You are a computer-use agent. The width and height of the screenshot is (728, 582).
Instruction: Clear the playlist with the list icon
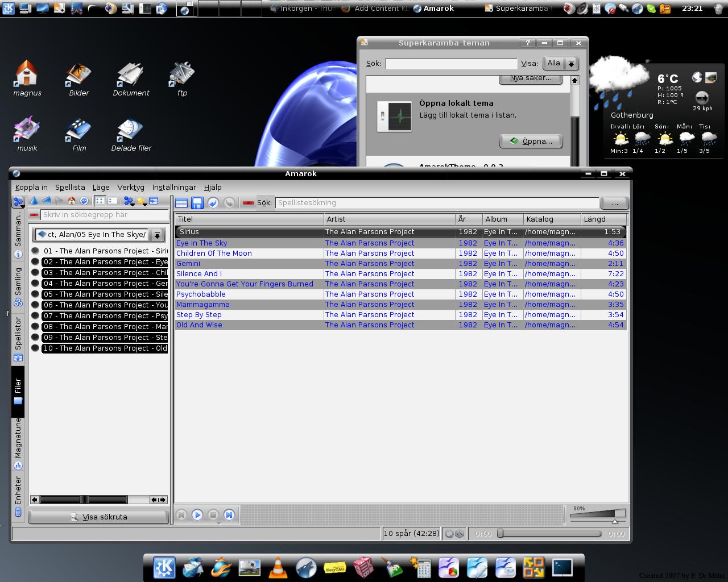[181, 203]
